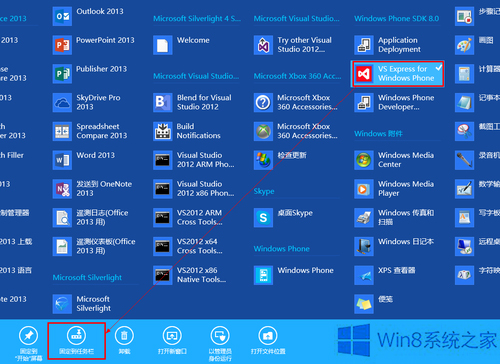Click Windows Phone SDK 8.0 group header
The height and width of the screenshot is (364, 500).
tap(396, 18)
